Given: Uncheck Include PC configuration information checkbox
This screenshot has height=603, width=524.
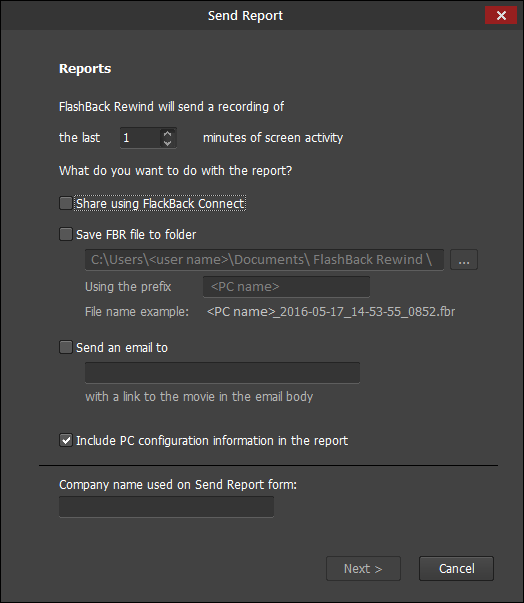Looking at the screenshot, I should 66,440.
